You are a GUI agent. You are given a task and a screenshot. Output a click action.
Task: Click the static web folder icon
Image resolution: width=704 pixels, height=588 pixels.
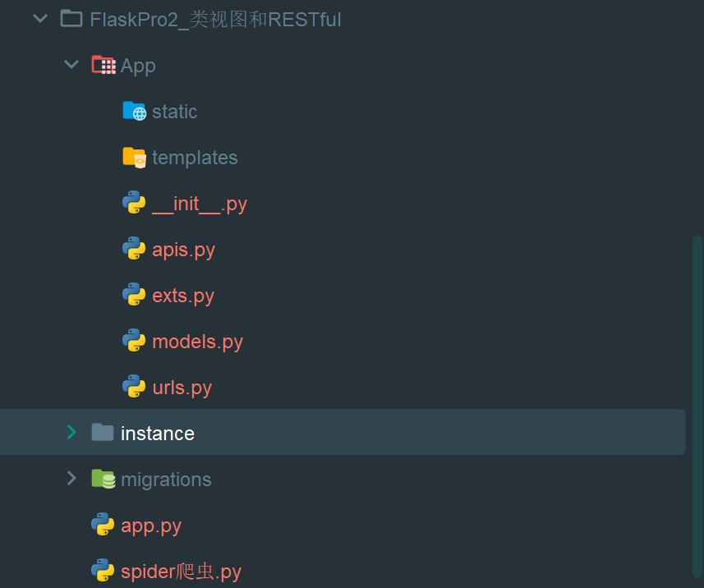pyautogui.click(x=134, y=112)
